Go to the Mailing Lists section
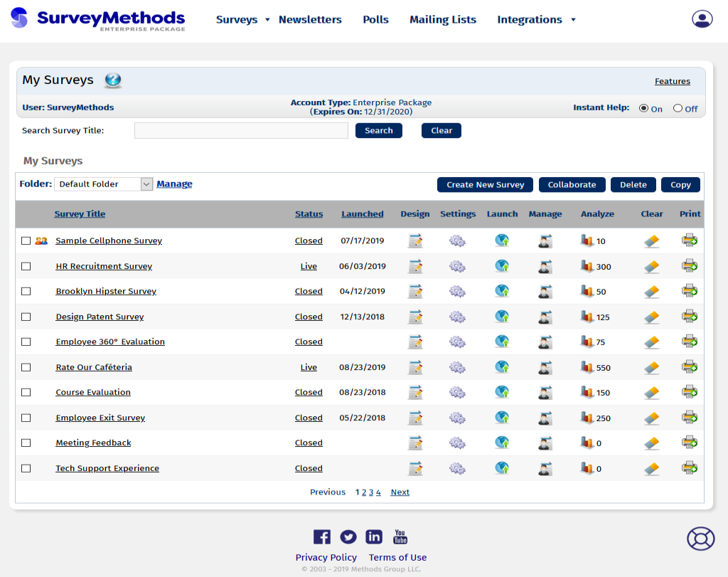This screenshot has height=577, width=728. pyautogui.click(x=442, y=19)
